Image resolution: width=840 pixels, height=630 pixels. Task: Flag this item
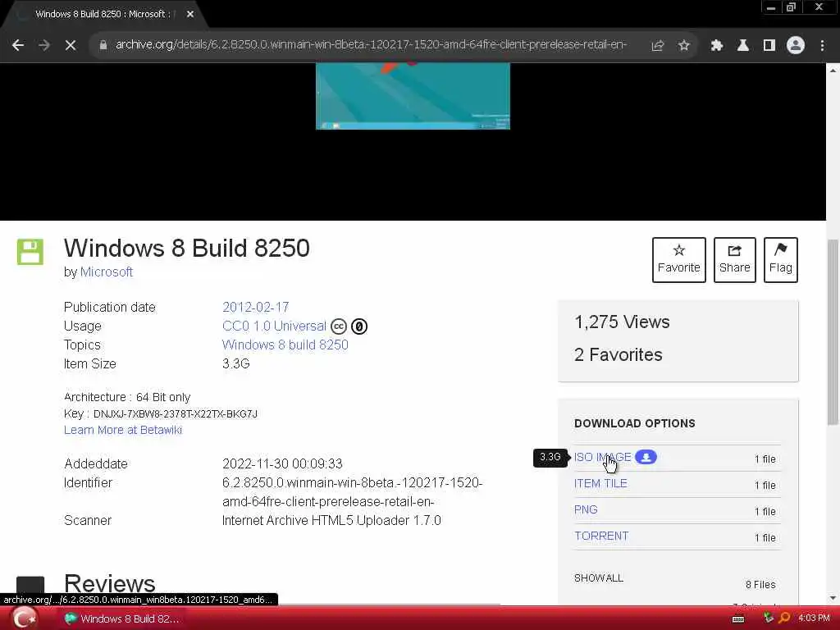(x=781, y=260)
